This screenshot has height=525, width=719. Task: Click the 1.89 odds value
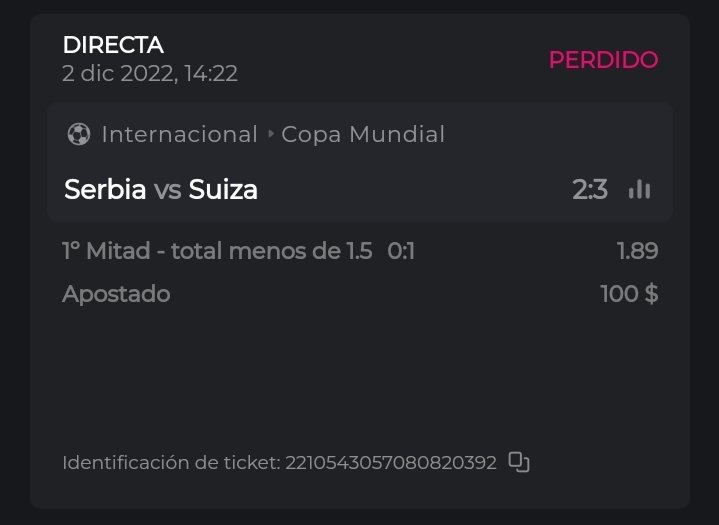click(637, 251)
